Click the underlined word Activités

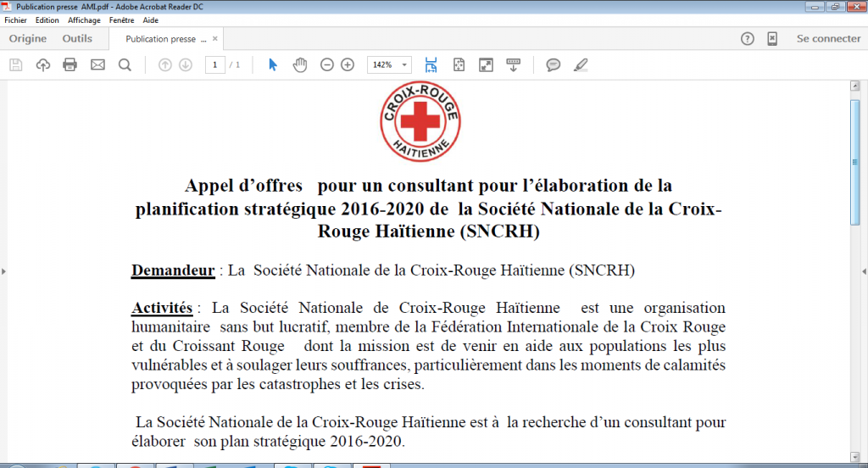pos(162,308)
